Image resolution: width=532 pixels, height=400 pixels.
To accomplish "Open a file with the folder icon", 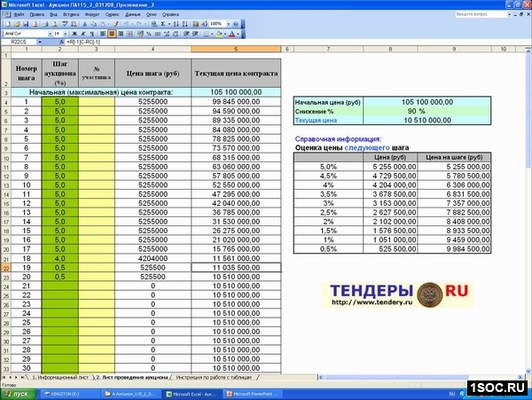I will 17,24.
